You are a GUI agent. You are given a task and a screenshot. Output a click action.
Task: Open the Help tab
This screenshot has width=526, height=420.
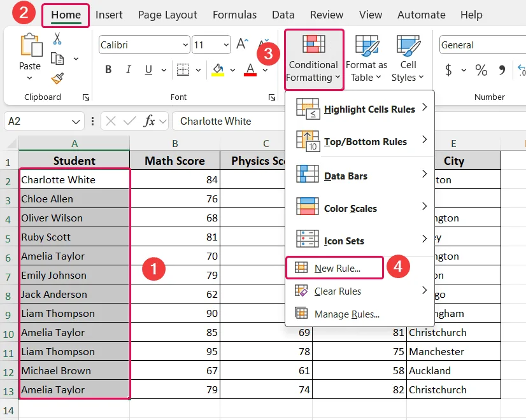click(x=471, y=15)
